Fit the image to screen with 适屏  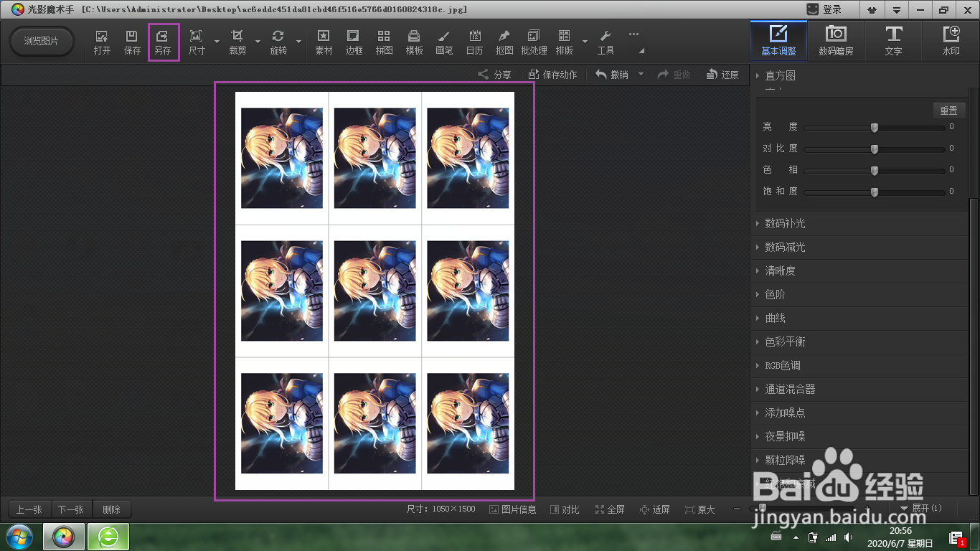654,509
